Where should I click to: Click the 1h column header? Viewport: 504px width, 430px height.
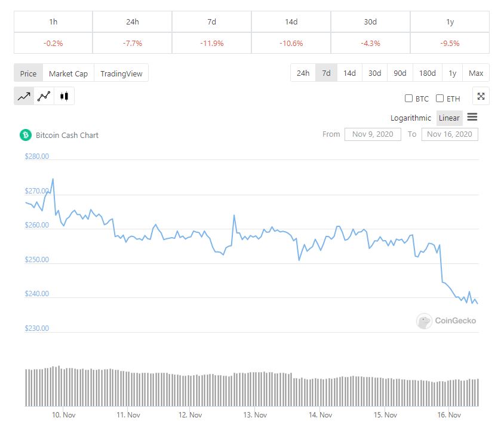click(53, 21)
